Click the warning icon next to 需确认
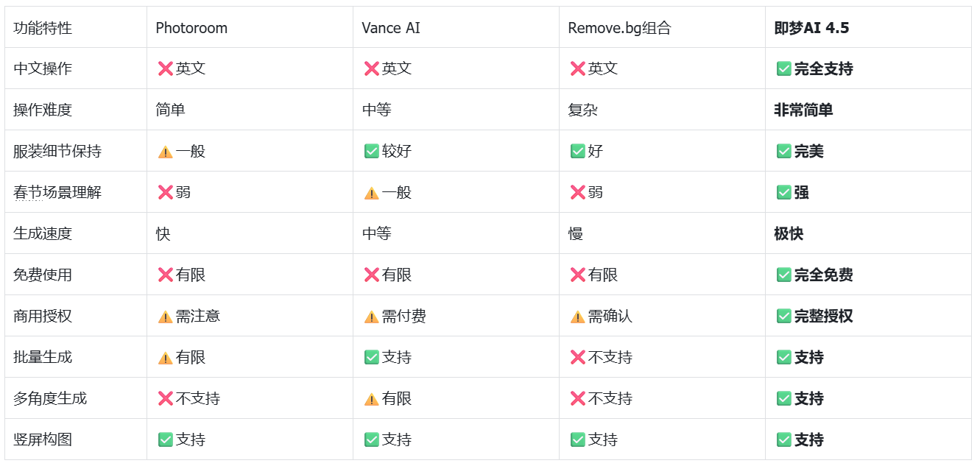Viewport: 980px width, 466px height. [x=577, y=317]
